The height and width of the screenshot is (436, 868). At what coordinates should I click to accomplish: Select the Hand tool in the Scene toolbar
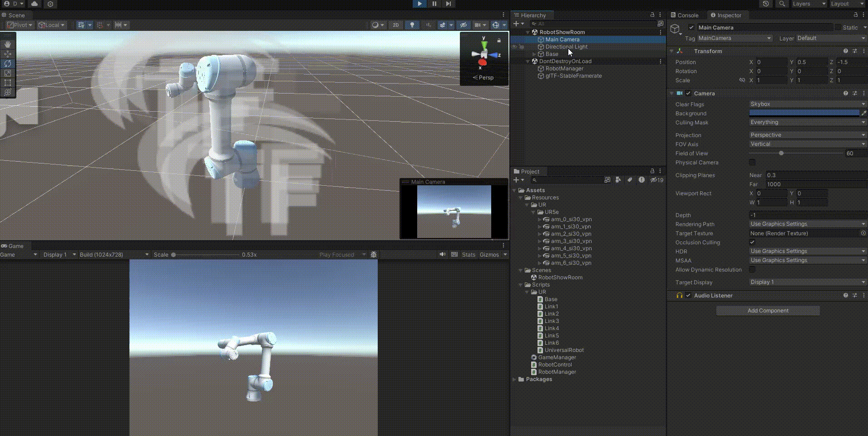click(x=8, y=44)
